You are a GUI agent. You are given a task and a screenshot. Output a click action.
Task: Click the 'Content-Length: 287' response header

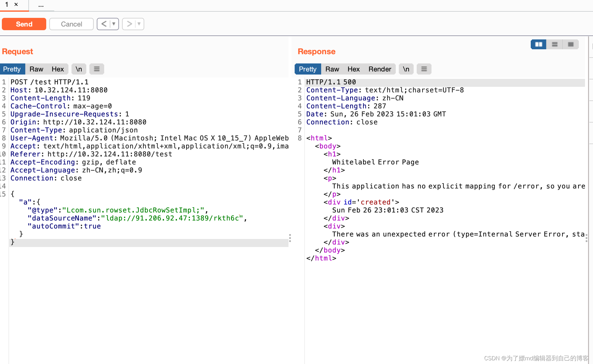click(x=346, y=106)
